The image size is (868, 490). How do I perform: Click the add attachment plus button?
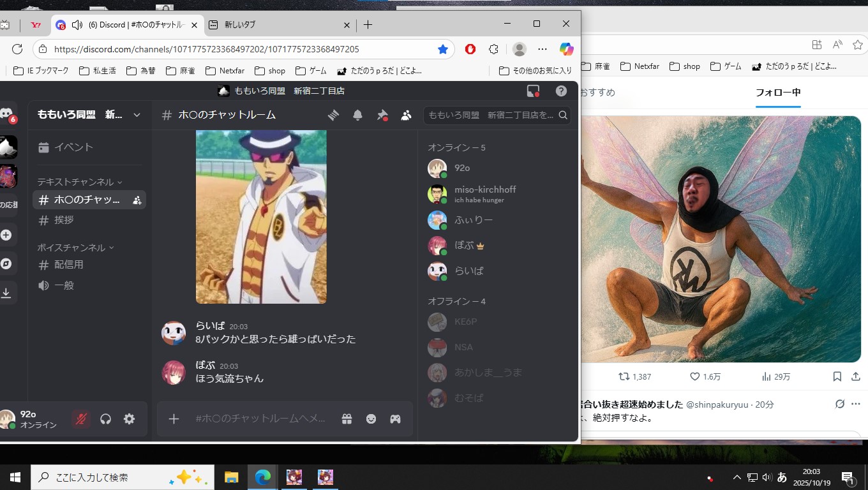pos(174,419)
